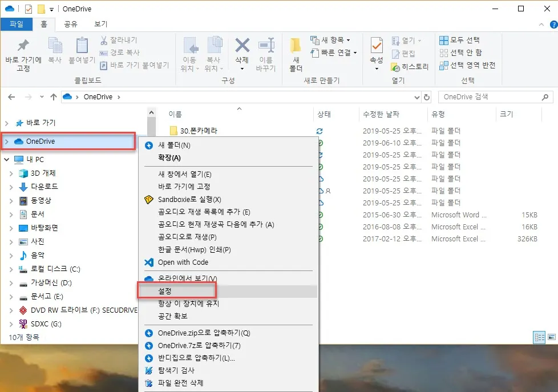Image resolution: width=558 pixels, height=392 pixels.
Task: Click 선택 영역 반전 in ribbon
Action: [467, 65]
